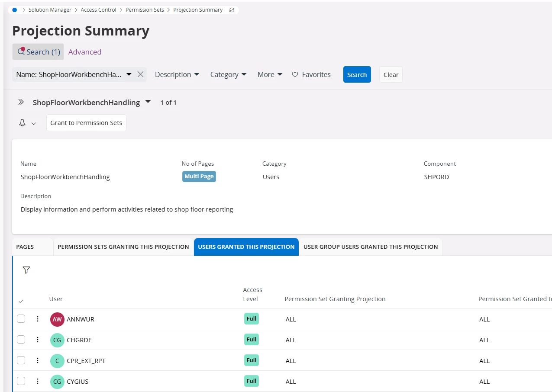Open row actions menu for ANNWUR
The height and width of the screenshot is (392, 552).
(x=38, y=319)
